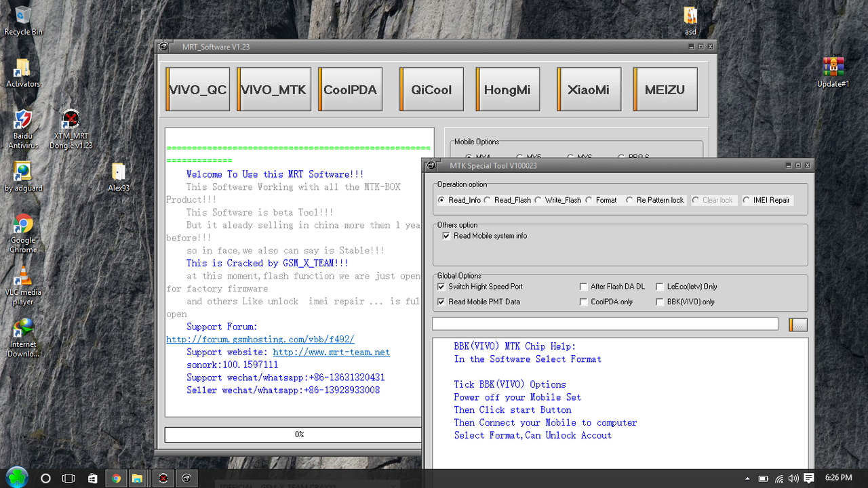Launch Baidu Antivirus from the desktop
Screen dimensions: 868x488
pyautogui.click(x=23, y=129)
